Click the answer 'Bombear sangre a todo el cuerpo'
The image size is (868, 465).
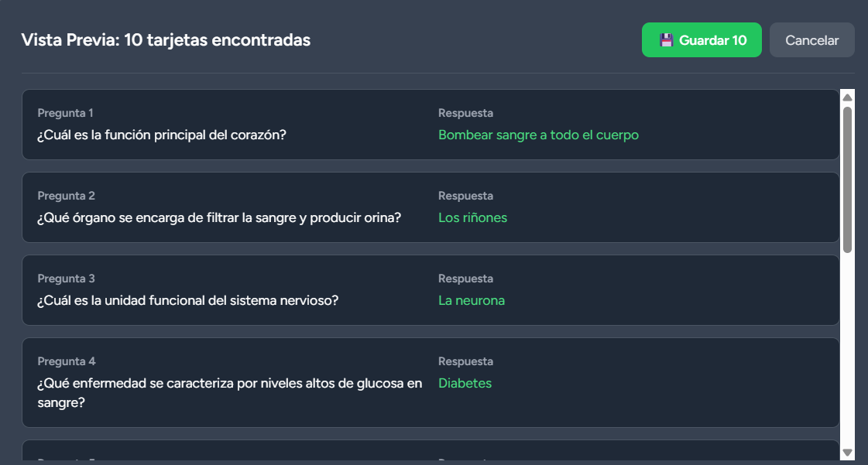click(538, 135)
